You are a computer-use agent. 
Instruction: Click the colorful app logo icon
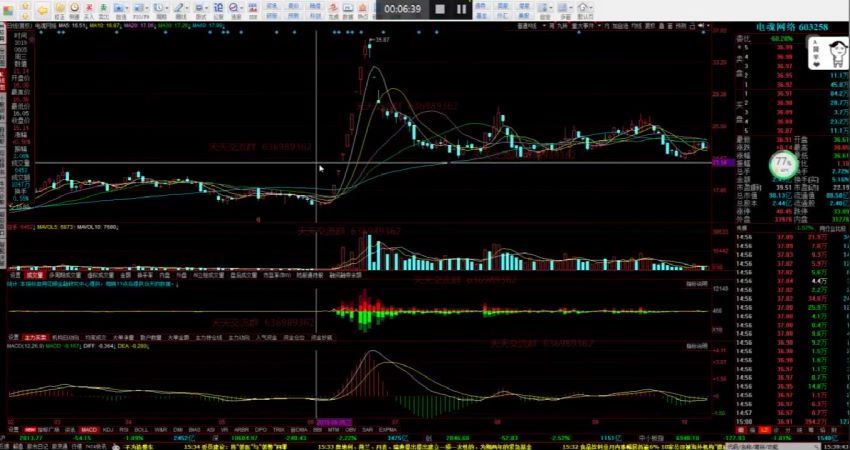[x=8, y=10]
